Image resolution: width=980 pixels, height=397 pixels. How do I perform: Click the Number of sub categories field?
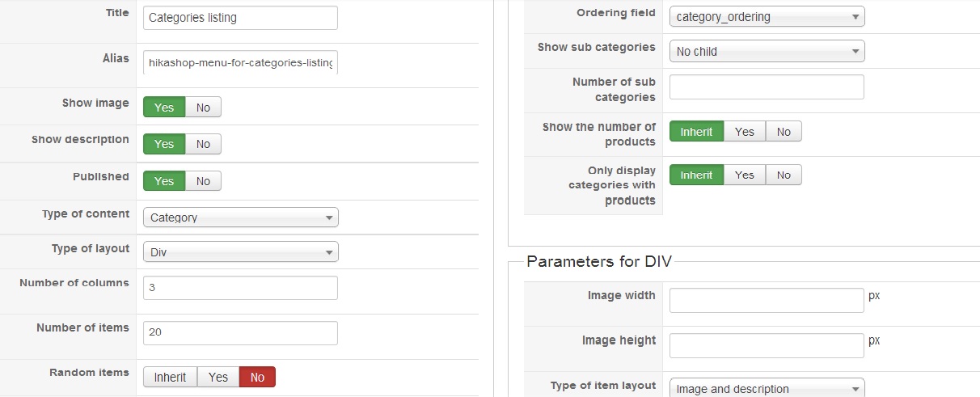click(767, 87)
